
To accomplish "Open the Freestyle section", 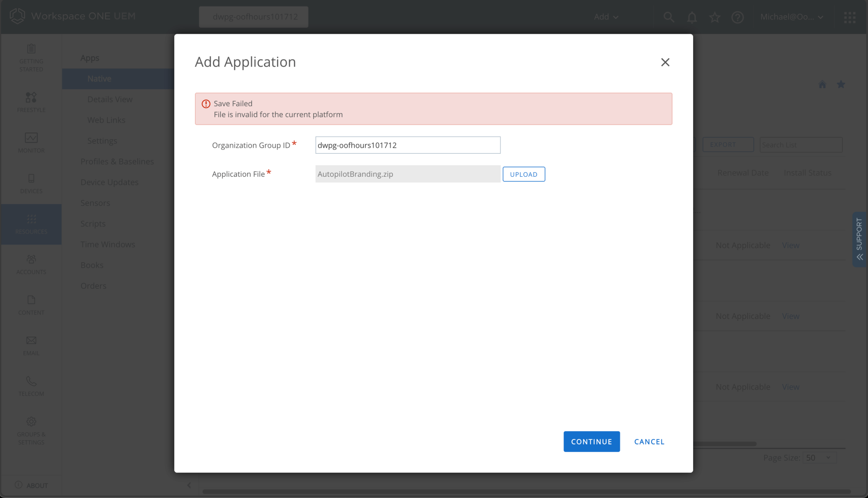I will [31, 102].
